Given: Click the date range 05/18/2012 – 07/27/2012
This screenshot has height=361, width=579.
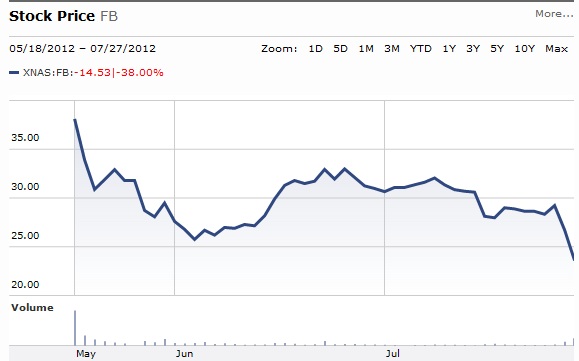Looking at the screenshot, I should click(83, 49).
